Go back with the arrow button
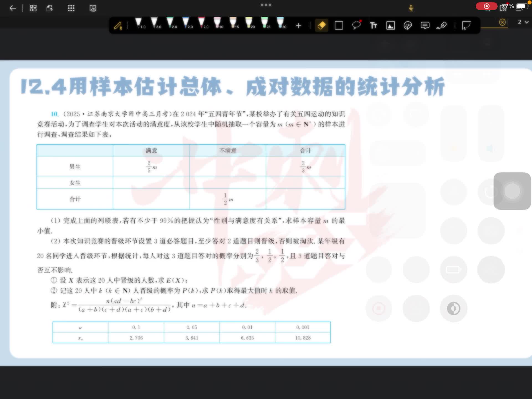The width and height of the screenshot is (532, 399). 13,8
